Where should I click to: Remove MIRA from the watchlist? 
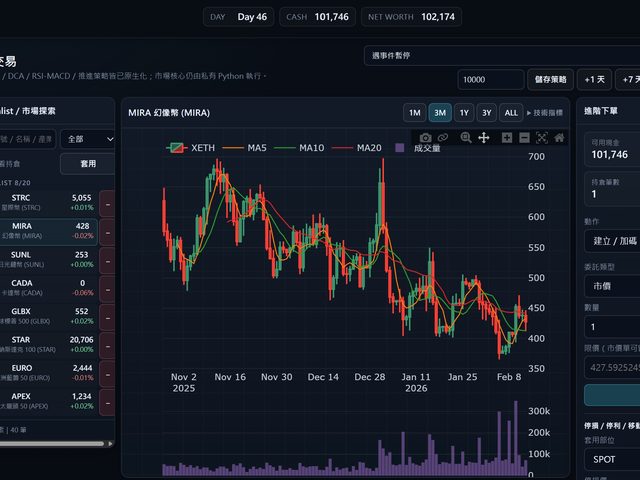108,232
